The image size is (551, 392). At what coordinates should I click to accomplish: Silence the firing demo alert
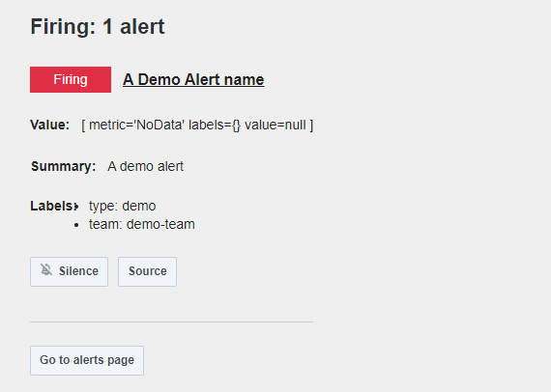click(x=69, y=271)
